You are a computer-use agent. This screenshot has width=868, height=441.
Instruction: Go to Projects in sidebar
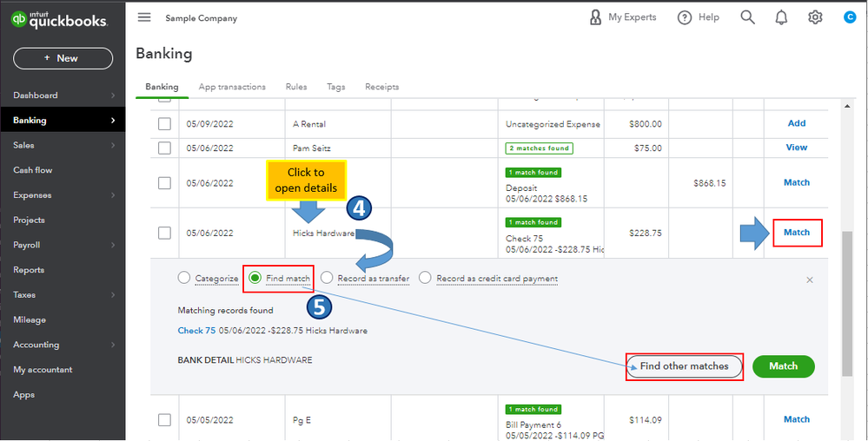pyautogui.click(x=29, y=220)
